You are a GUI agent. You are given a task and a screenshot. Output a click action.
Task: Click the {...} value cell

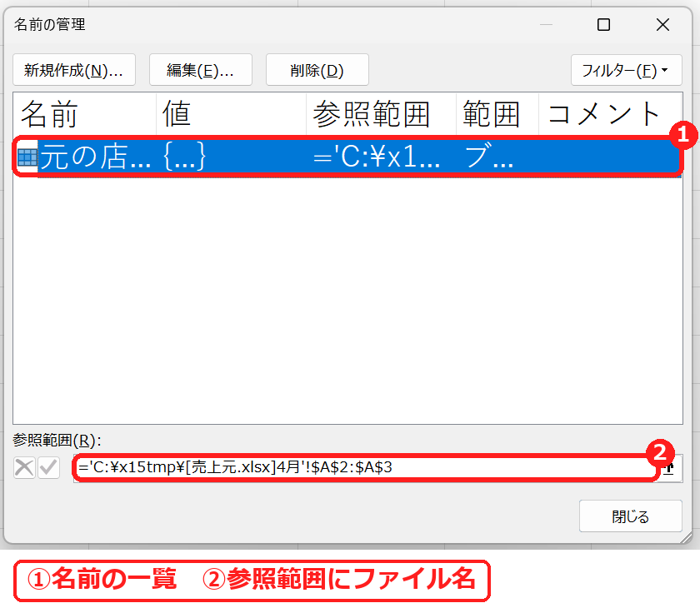tap(184, 157)
